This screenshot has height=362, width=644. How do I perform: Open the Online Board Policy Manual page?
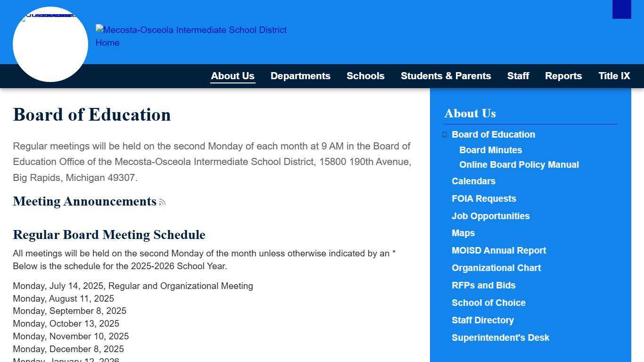click(x=519, y=165)
